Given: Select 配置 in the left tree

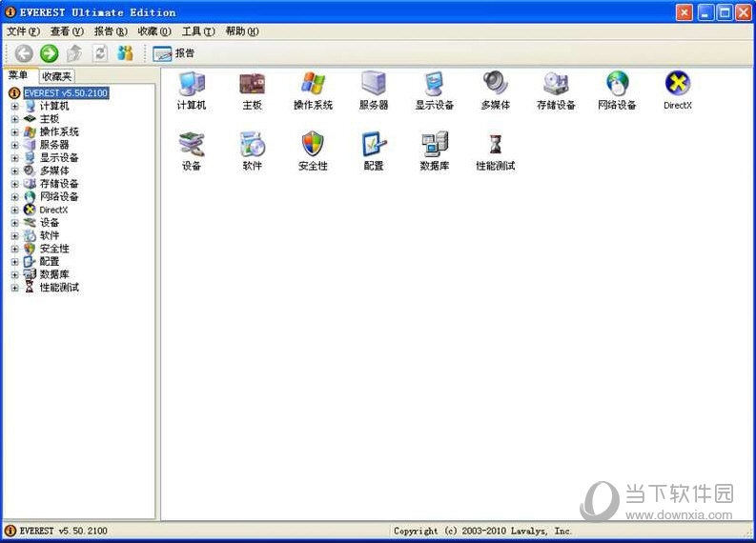Looking at the screenshot, I should pos(50,262).
